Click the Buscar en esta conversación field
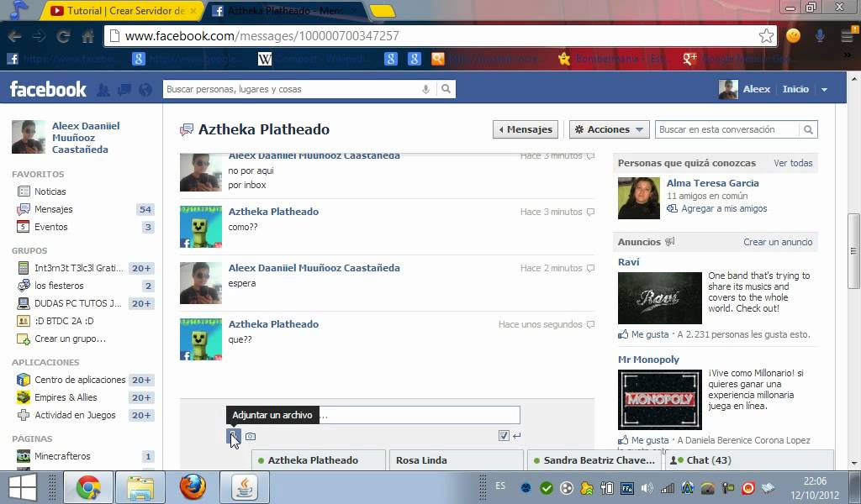Image resolution: width=861 pixels, height=504 pixels. (726, 129)
